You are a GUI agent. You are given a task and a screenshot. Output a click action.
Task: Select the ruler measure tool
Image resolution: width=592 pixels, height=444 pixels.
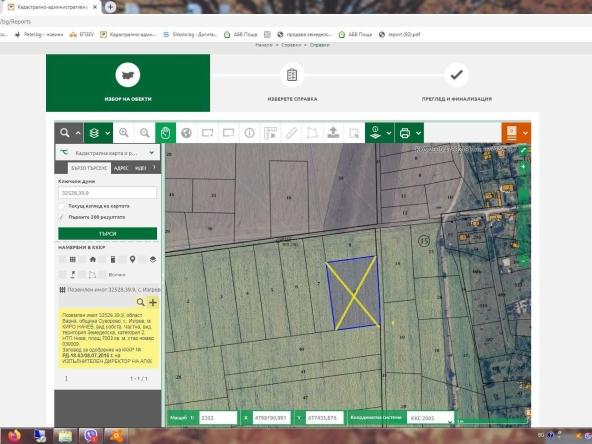(291, 133)
